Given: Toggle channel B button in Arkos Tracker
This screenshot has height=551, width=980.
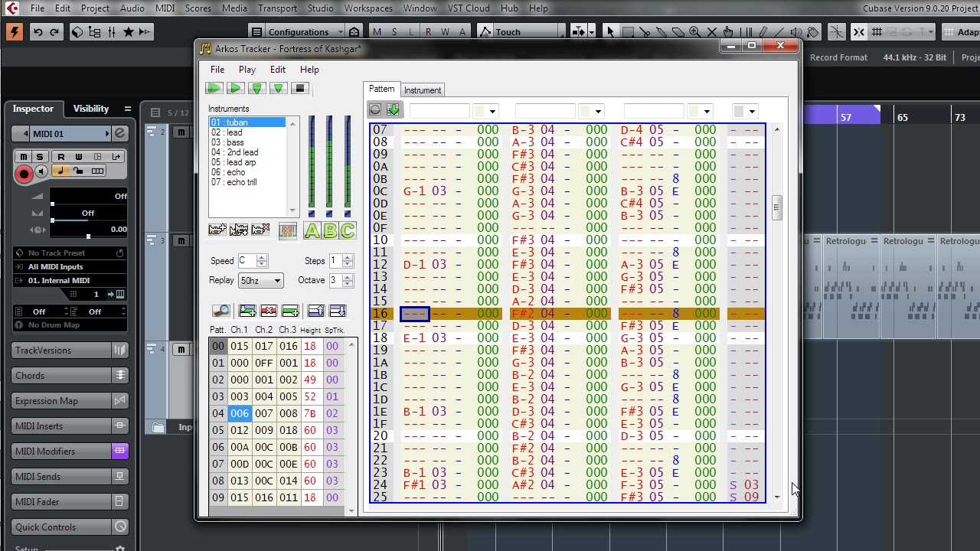Looking at the screenshot, I should (x=330, y=230).
